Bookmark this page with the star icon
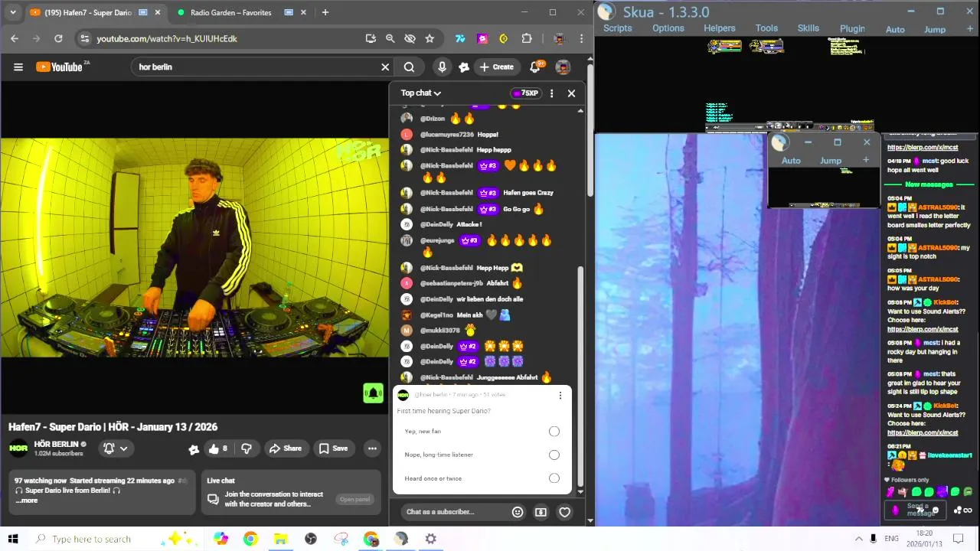This screenshot has height=551, width=980. pyautogui.click(x=430, y=38)
